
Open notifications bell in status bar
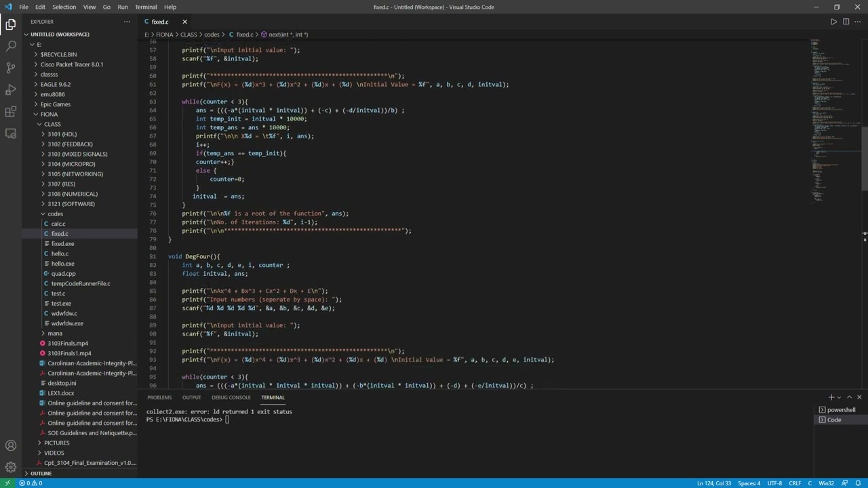coord(858,483)
